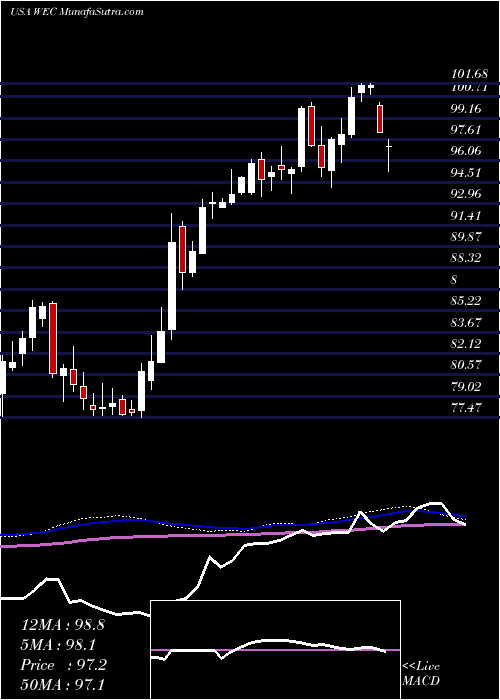Screen dimensions: 500x700
Task: Click the tall red candlestick below 85.22
Action: point(53,338)
